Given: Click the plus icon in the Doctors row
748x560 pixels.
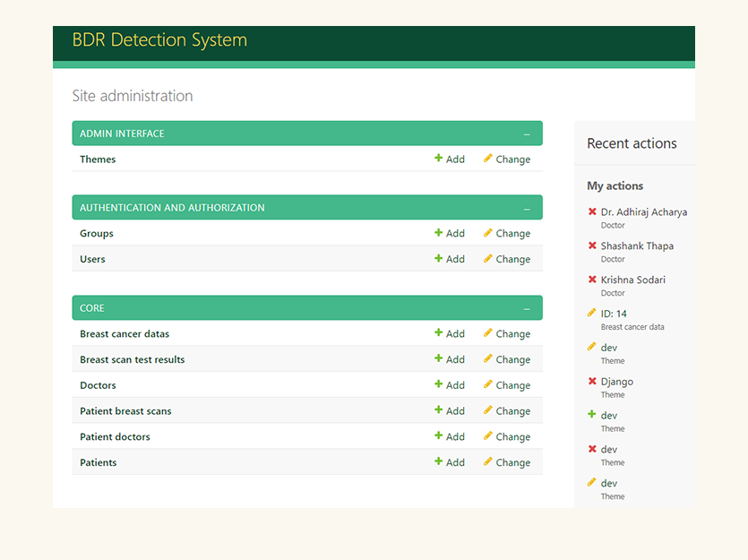Looking at the screenshot, I should click(x=438, y=384).
